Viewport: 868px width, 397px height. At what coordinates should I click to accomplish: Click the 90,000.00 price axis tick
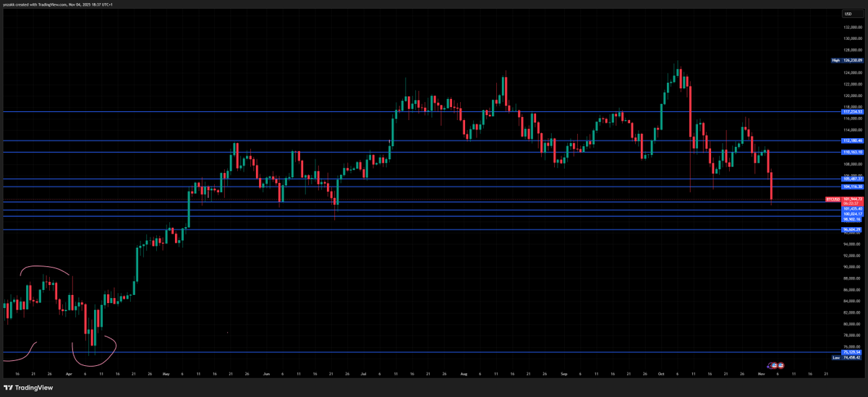pyautogui.click(x=853, y=267)
